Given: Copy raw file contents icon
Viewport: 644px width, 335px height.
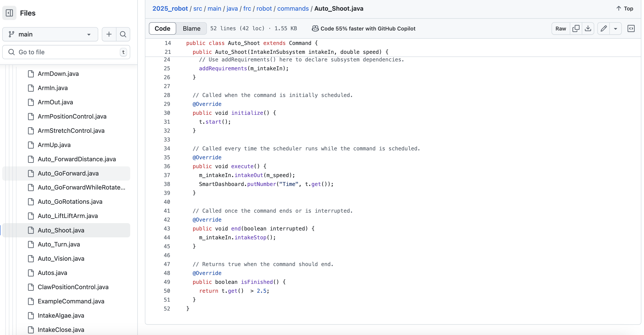Looking at the screenshot, I should coord(576,28).
